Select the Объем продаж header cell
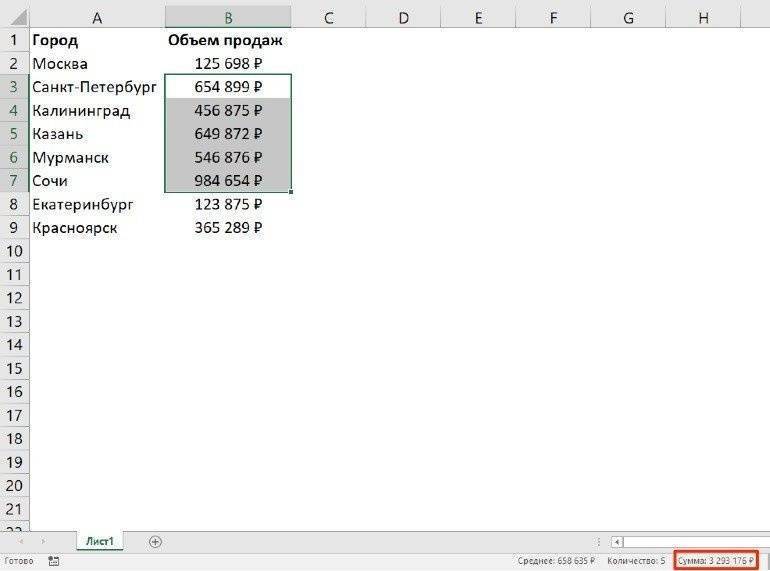Screen dimensions: 770x571 pos(228,40)
